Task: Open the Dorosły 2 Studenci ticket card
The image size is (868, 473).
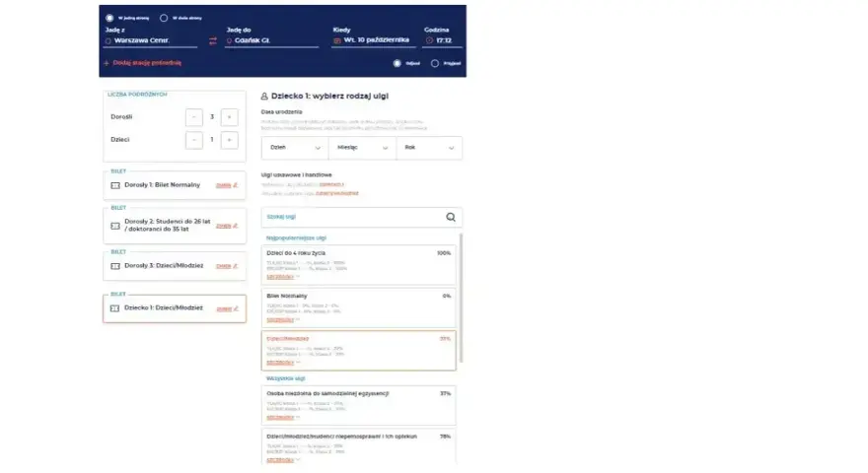Action: (175, 226)
